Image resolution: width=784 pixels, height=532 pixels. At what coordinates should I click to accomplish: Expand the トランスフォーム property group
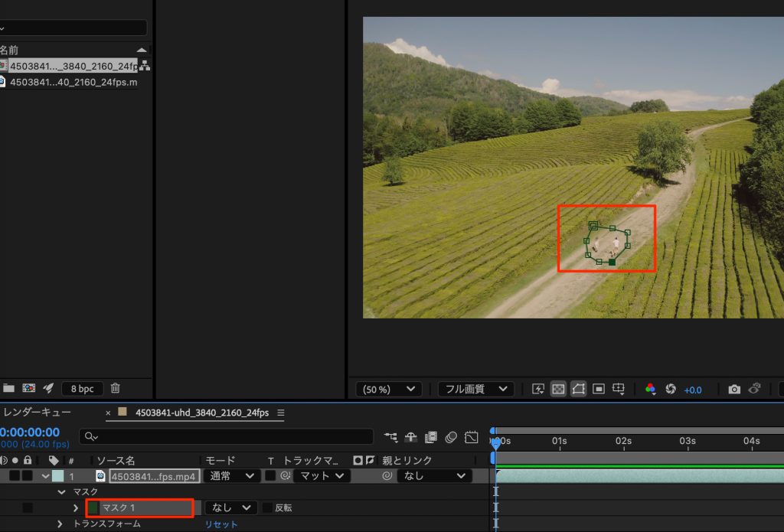(60, 524)
